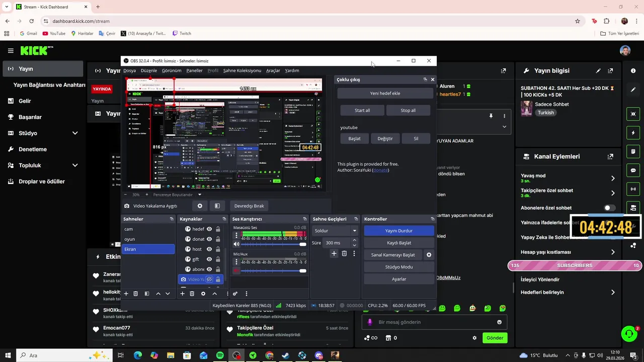Undock the Ses Karıştırıcı panel
Image resolution: width=644 pixels, height=362 pixels.
(x=304, y=219)
